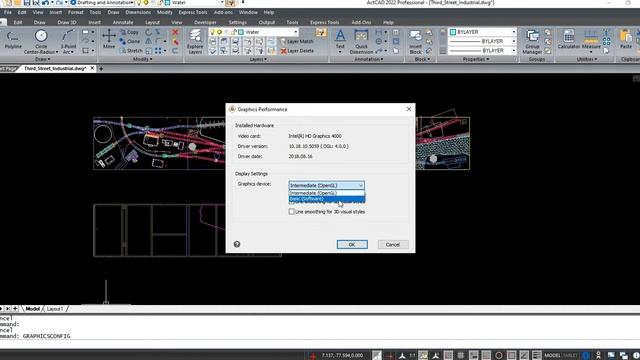Open Explore Layers
This screenshot has width=640, height=360.
pyautogui.click(x=195, y=42)
